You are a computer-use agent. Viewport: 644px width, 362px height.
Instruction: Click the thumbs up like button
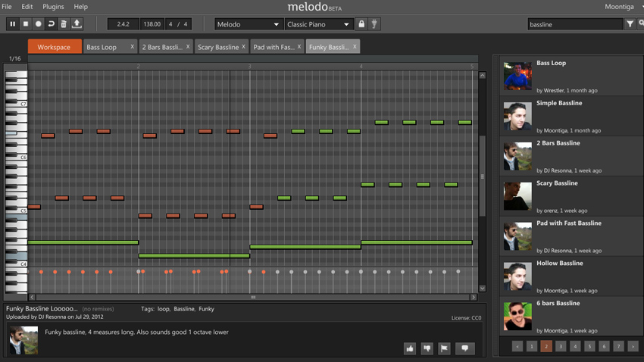coord(410,348)
